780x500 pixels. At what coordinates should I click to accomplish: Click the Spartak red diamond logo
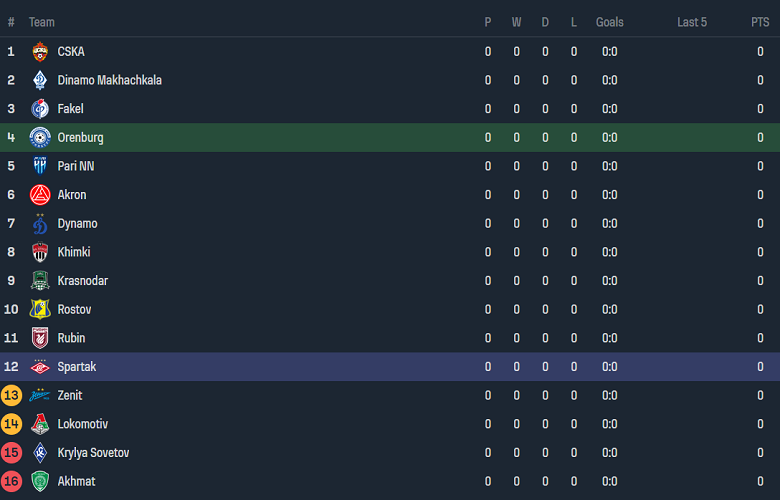tap(40, 367)
